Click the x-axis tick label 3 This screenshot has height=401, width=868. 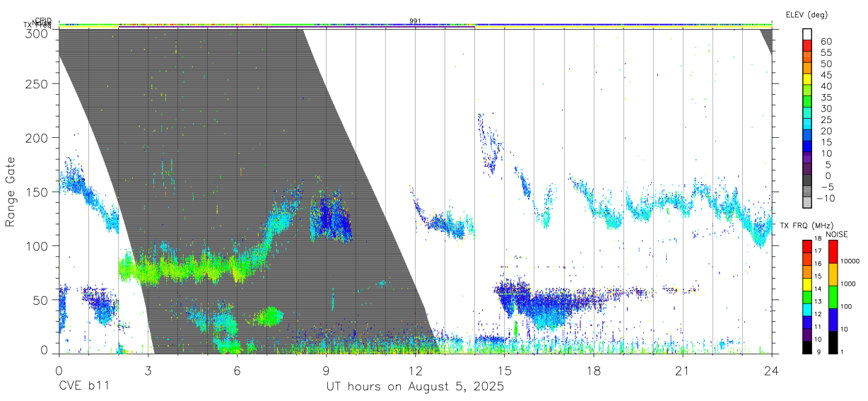pyautogui.click(x=148, y=370)
